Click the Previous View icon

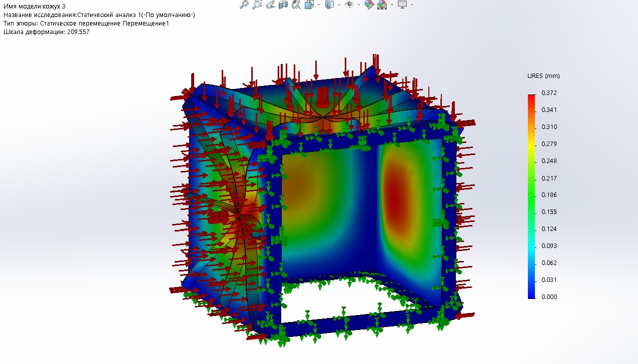coord(270,4)
